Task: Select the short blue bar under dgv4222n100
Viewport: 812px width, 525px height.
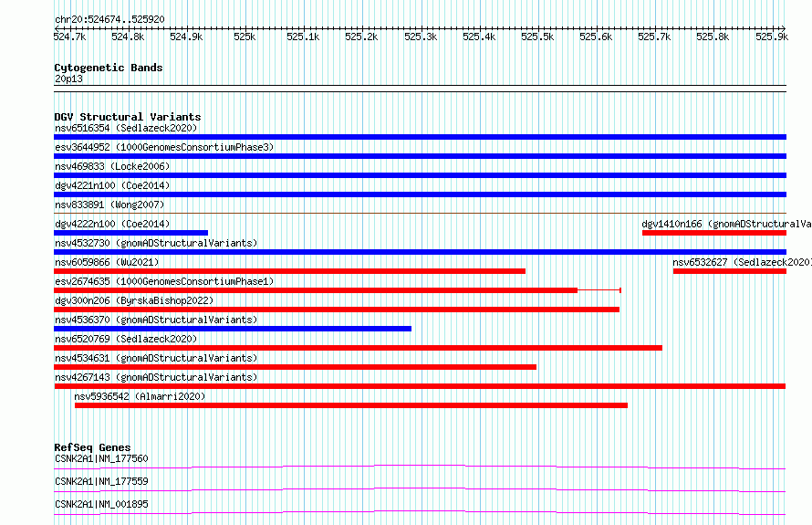Action: coord(131,233)
